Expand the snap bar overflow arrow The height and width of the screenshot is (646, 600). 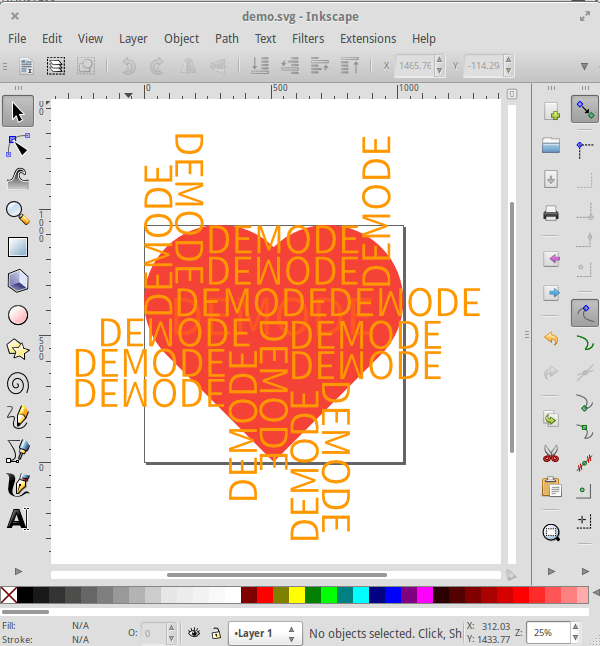coord(585,571)
